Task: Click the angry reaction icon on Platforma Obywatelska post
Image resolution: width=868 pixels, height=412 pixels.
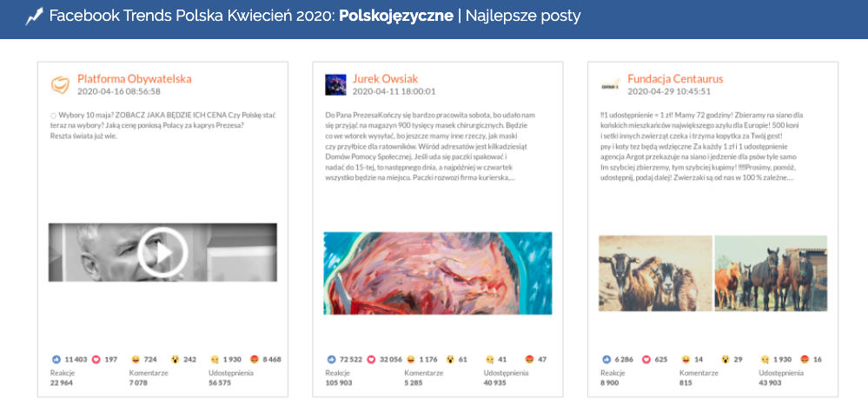Action: [255, 359]
